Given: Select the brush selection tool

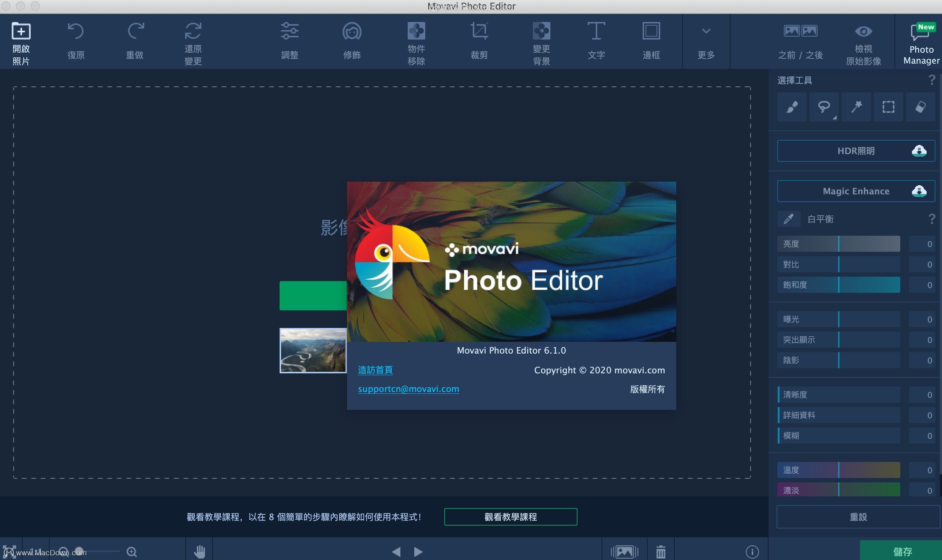Looking at the screenshot, I should [792, 107].
